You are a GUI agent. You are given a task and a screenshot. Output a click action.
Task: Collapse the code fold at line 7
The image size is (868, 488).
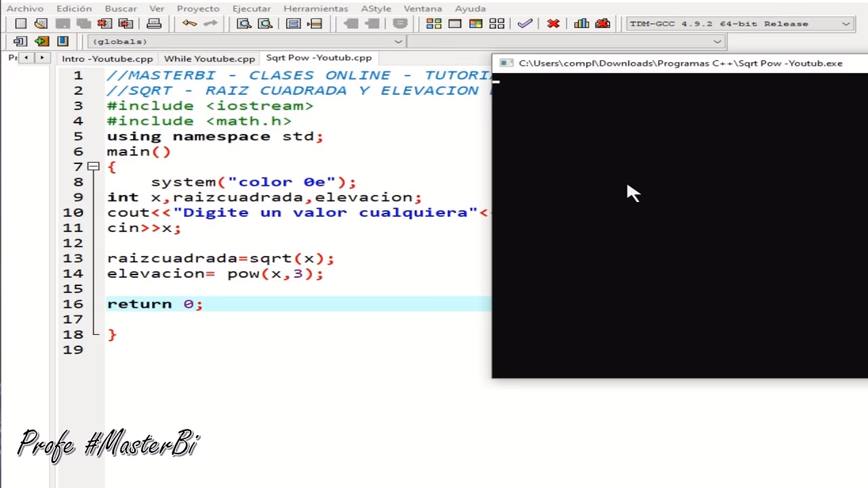tap(94, 167)
